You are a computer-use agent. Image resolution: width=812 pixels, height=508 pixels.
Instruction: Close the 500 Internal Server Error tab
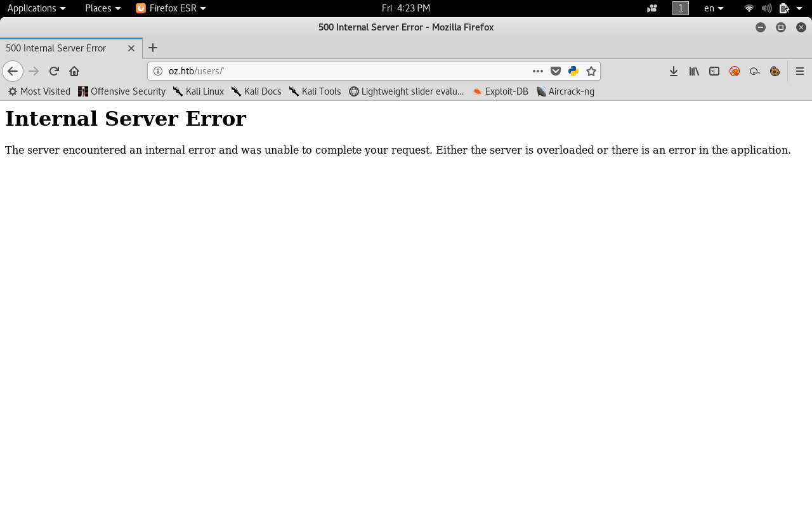click(x=131, y=48)
